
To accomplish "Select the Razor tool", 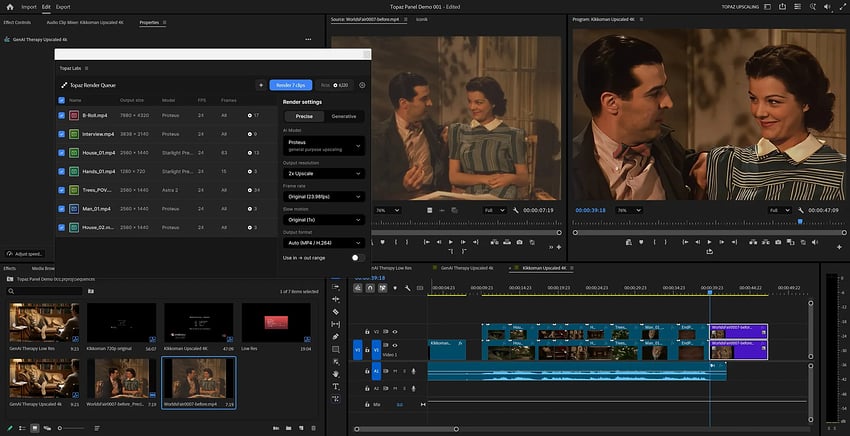I will coord(336,312).
